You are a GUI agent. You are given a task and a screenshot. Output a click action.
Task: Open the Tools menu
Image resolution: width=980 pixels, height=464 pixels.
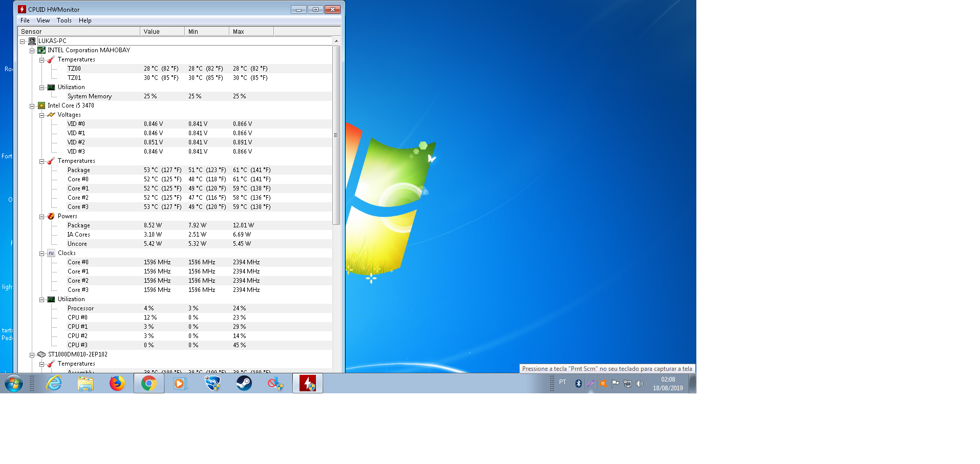64,20
